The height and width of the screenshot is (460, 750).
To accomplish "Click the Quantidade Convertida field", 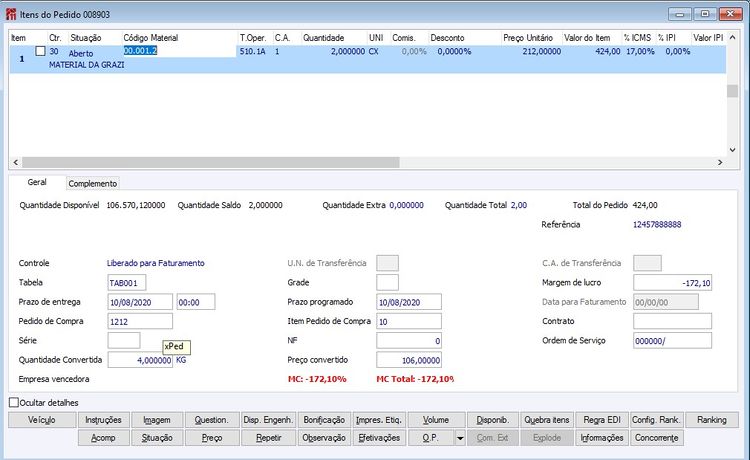I will click(140, 360).
